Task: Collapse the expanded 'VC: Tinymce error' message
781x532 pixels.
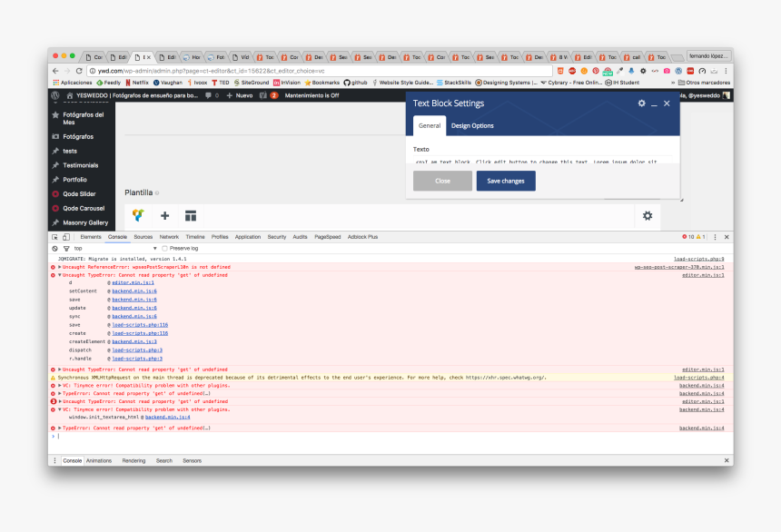Action: tap(60, 409)
